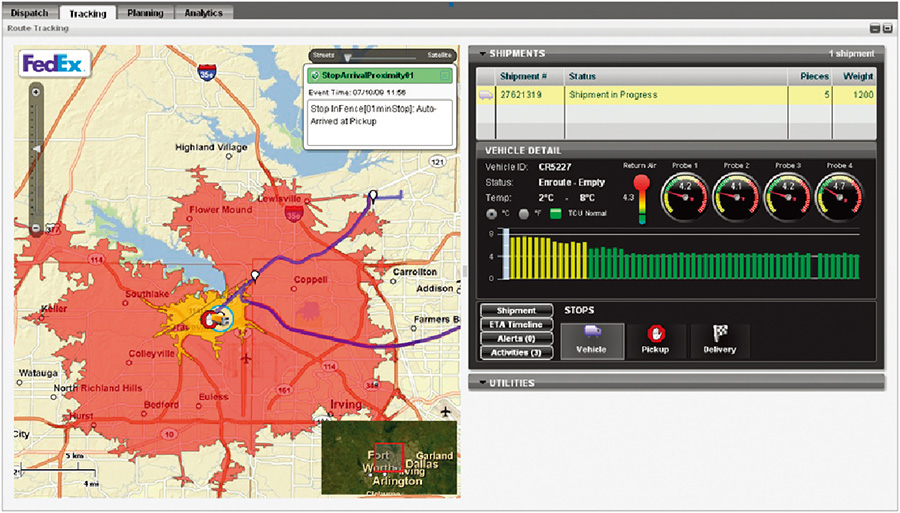Viewport: 900px width, 513px height.
Task: Select the Pickup stop icon
Action: 655,339
